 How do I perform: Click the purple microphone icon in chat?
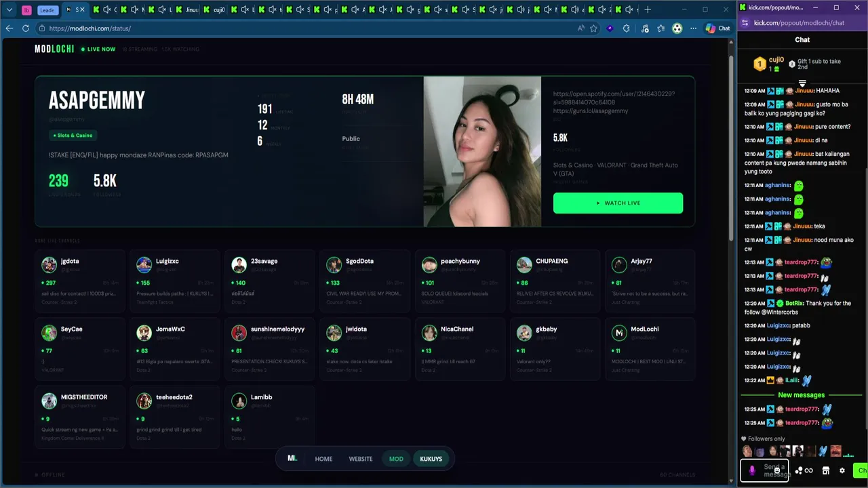point(751,470)
